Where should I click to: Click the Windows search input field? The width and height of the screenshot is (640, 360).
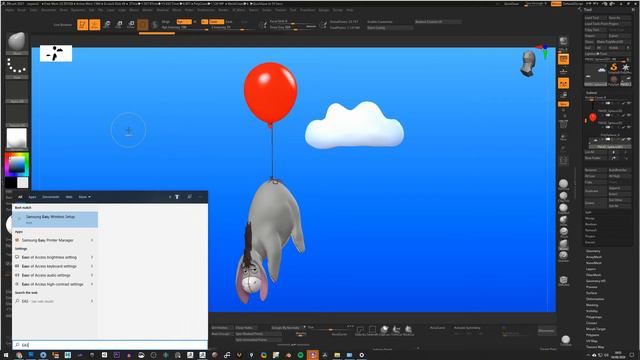point(110,345)
